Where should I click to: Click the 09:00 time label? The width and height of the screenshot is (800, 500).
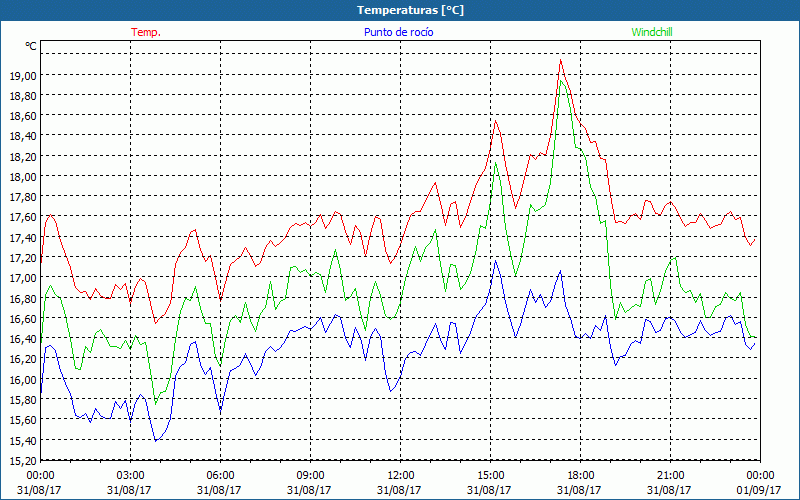point(310,476)
